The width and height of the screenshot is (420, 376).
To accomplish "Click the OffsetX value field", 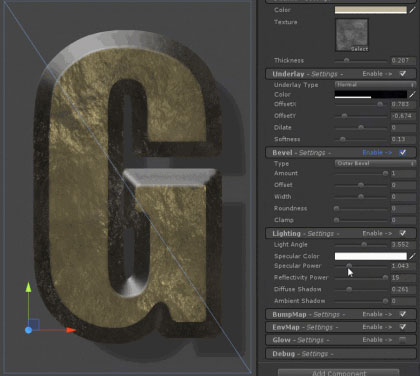I will point(403,104).
